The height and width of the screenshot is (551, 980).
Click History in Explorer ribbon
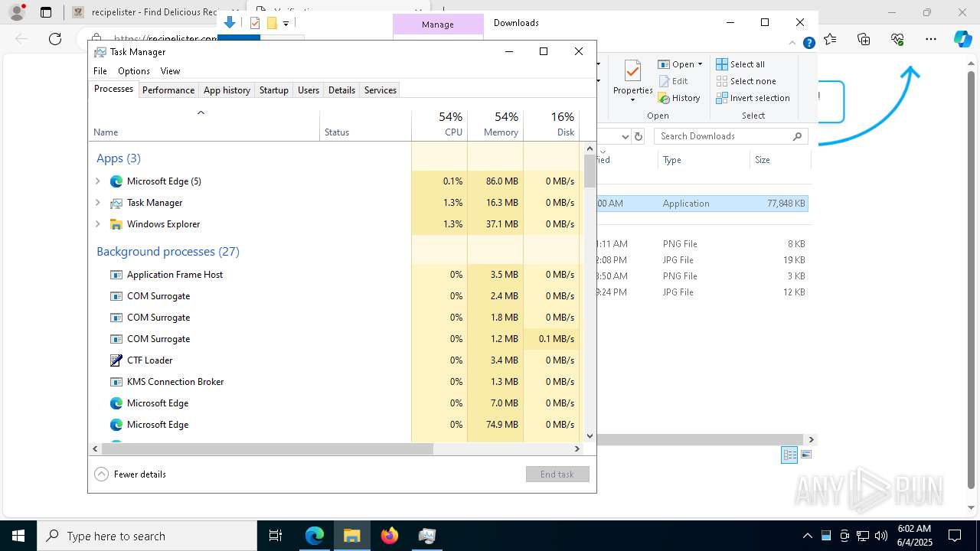(679, 98)
